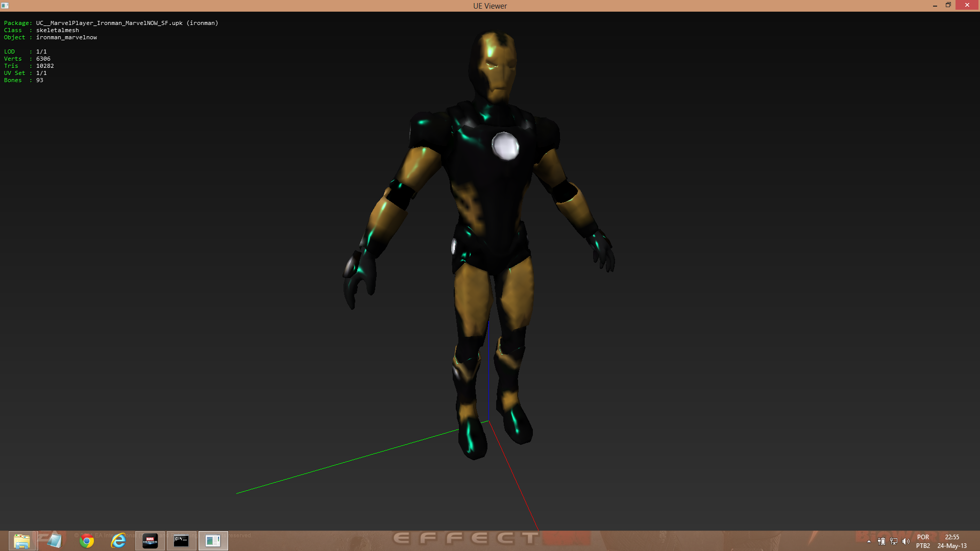Image resolution: width=980 pixels, height=551 pixels.
Task: Open the network connection tray icon
Action: (x=894, y=541)
